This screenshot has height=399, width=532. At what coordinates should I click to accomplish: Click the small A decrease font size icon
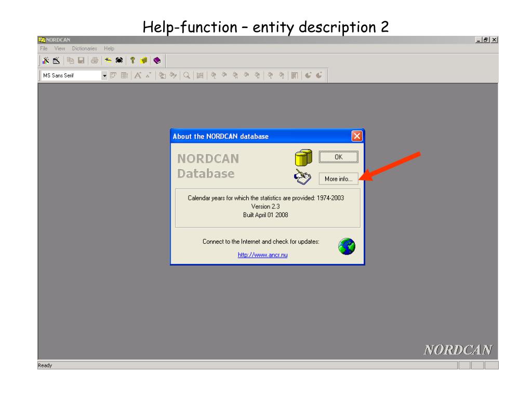tap(149, 75)
